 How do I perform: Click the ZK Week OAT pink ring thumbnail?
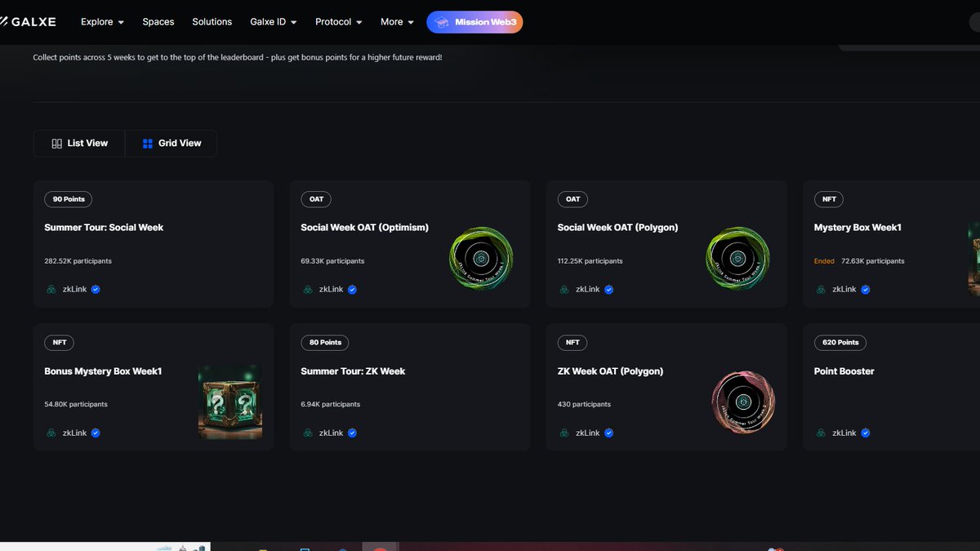743,402
